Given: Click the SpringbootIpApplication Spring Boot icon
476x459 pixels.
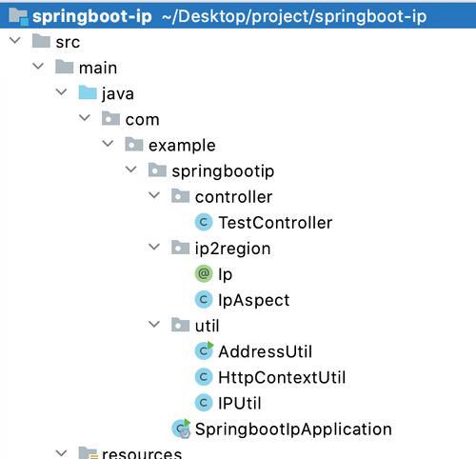Looking at the screenshot, I should (x=181, y=429).
